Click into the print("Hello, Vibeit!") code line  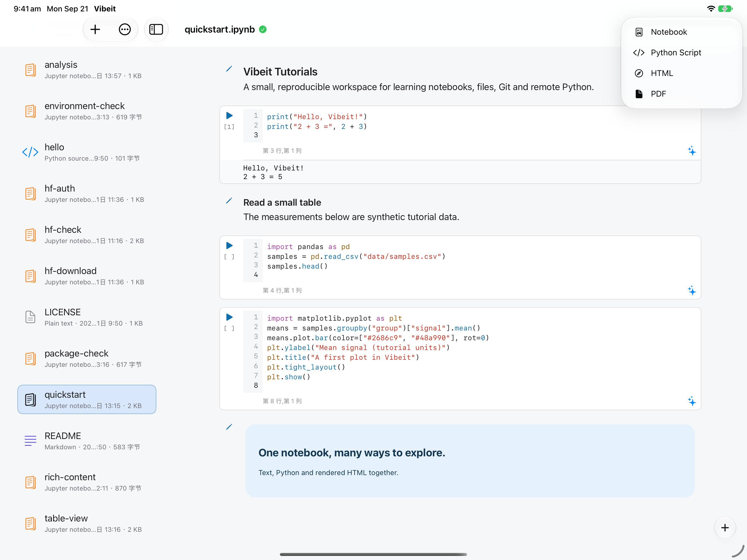[317, 117]
